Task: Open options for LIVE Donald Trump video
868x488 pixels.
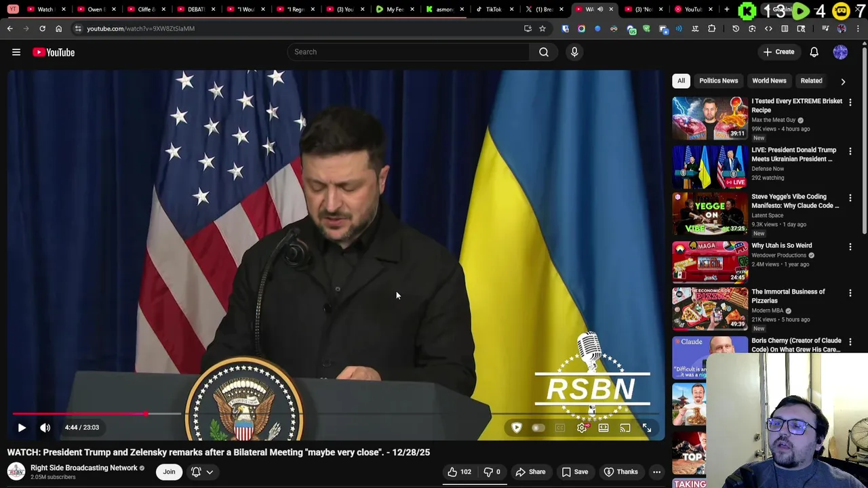Action: click(850, 150)
